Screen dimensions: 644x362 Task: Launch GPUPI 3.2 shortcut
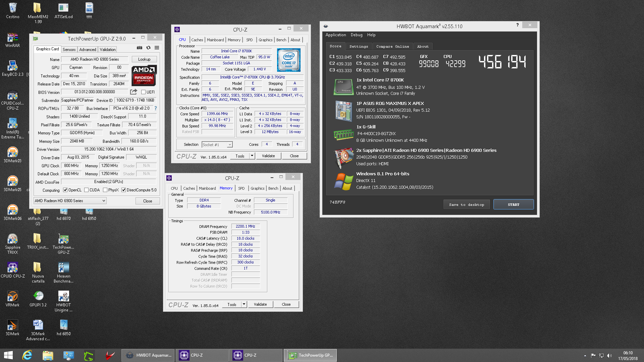coord(38,299)
